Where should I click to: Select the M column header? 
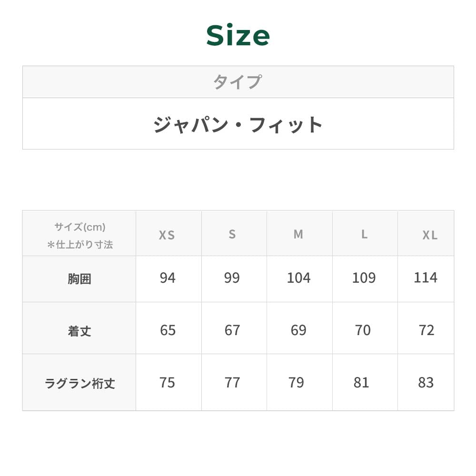coord(298,234)
